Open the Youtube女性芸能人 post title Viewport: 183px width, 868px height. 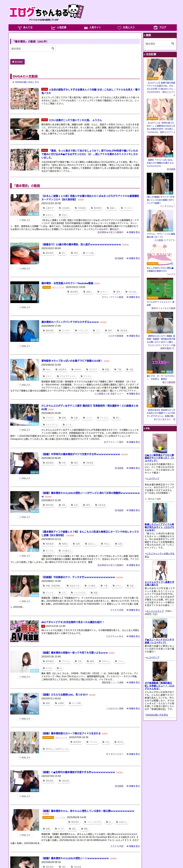tap(67, 283)
